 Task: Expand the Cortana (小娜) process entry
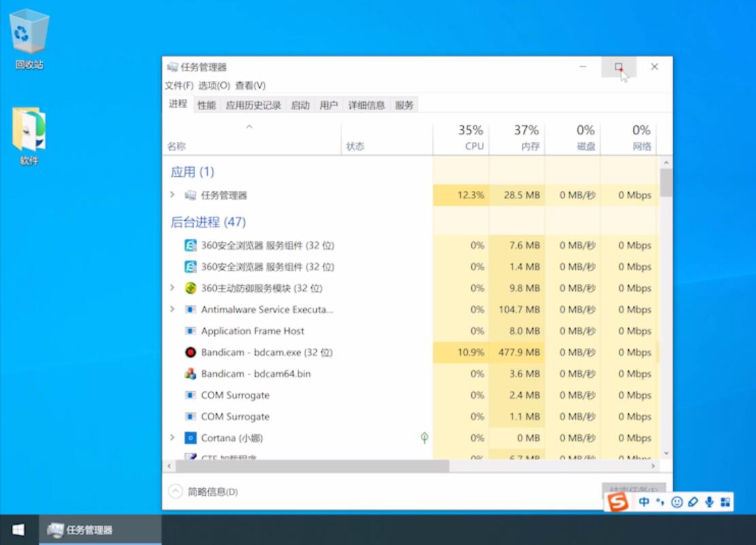[x=172, y=438]
